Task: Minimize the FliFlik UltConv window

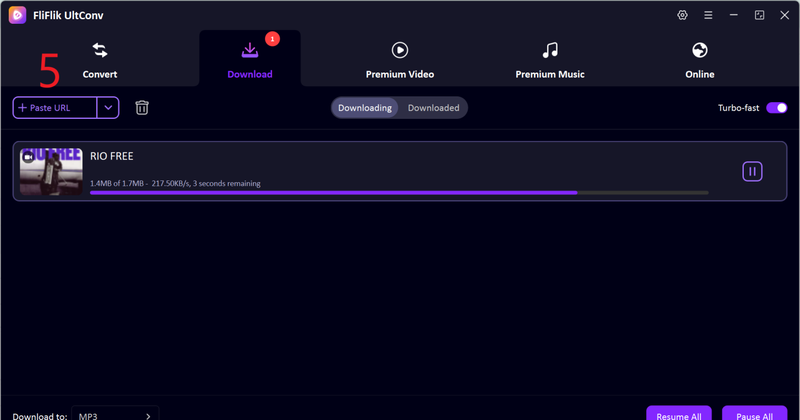Action: coord(734,15)
